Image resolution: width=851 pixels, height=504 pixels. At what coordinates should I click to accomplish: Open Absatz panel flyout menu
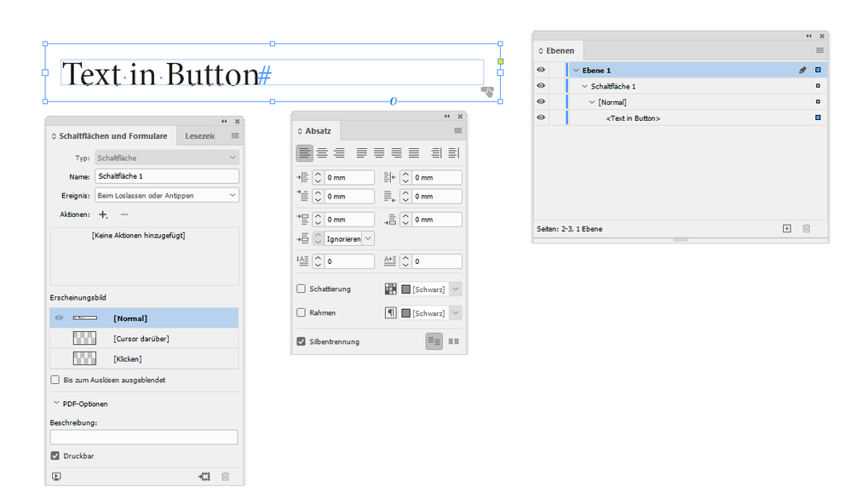point(458,131)
